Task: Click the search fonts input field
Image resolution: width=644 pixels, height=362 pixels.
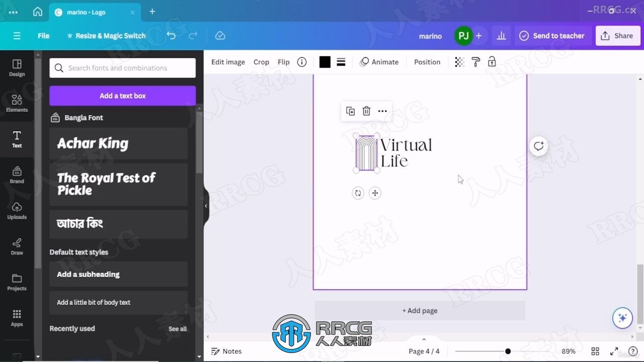Action: click(123, 68)
